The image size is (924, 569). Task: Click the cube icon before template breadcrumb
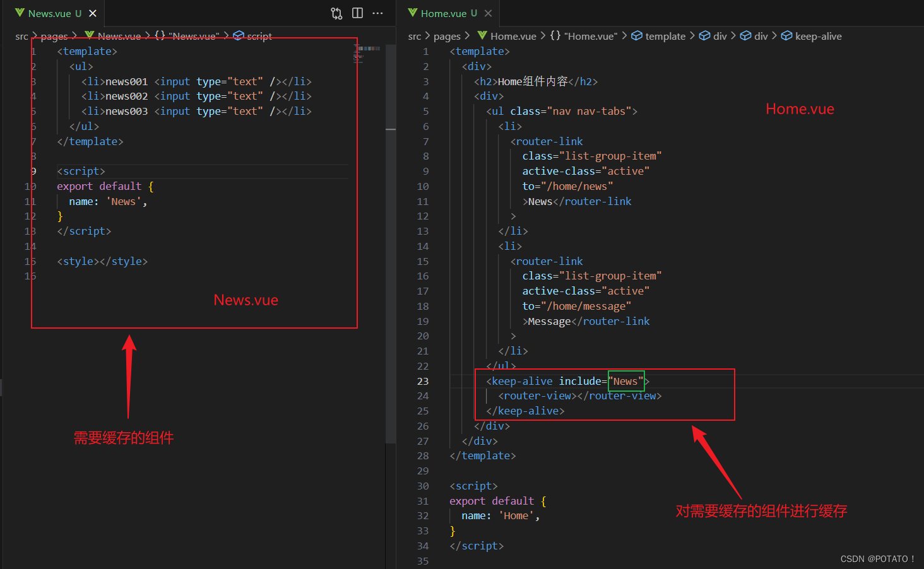[x=637, y=36]
